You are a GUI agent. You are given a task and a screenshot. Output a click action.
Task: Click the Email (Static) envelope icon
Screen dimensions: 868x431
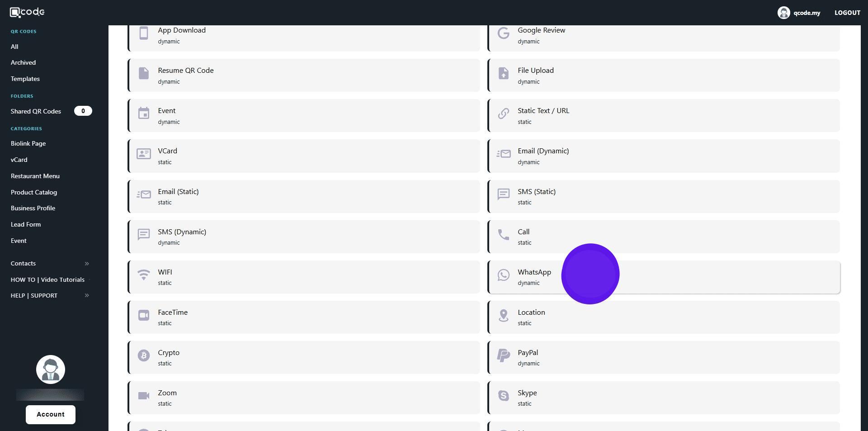point(144,194)
